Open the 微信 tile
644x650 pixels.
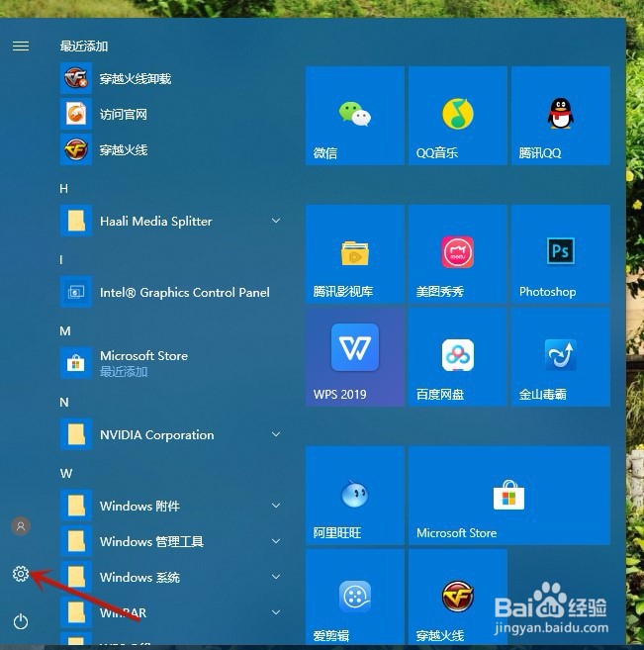(x=355, y=116)
